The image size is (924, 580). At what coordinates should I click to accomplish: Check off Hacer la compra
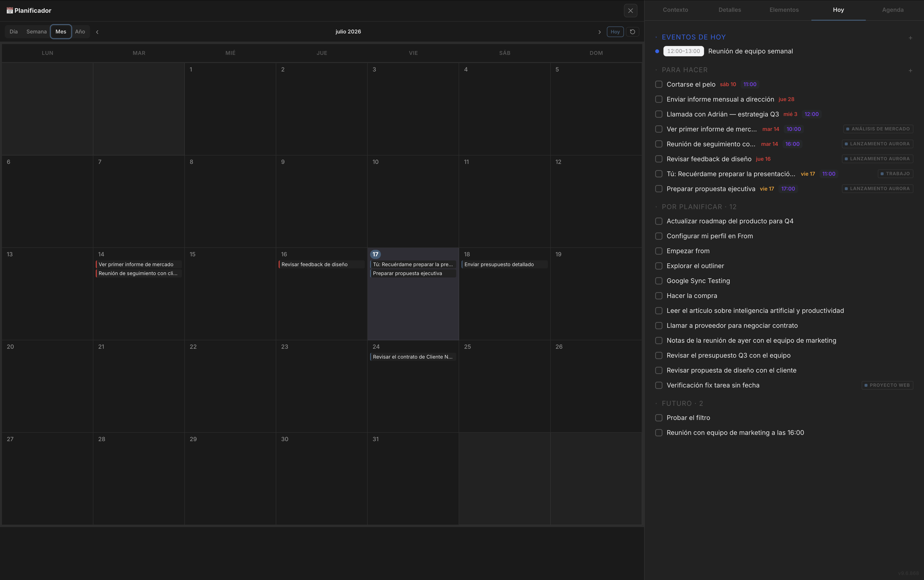point(659,296)
